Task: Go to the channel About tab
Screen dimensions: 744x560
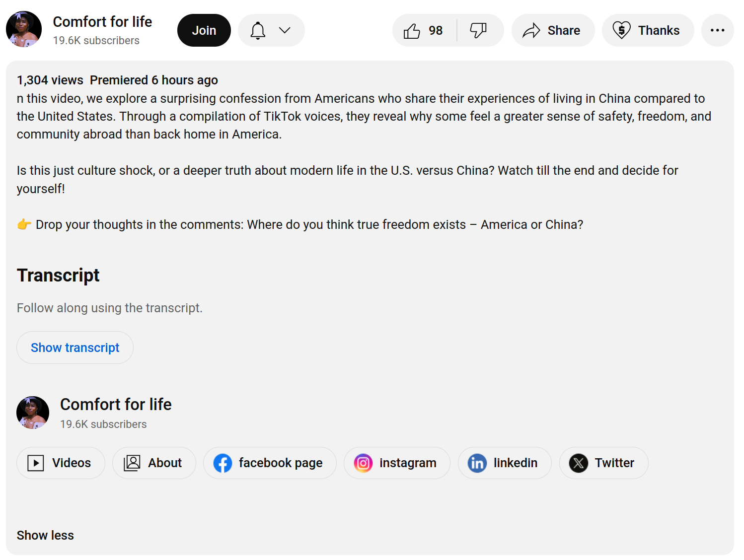Action: 154,463
